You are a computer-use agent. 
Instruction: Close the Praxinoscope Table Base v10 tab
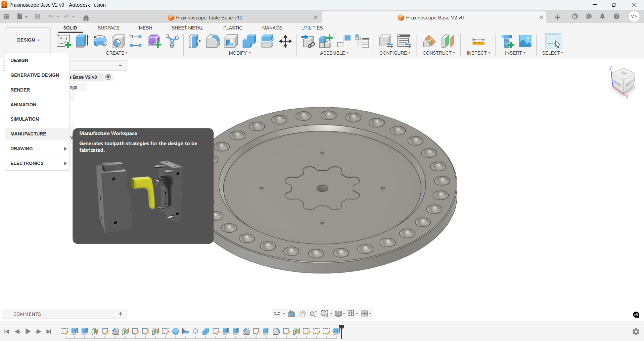316,17
